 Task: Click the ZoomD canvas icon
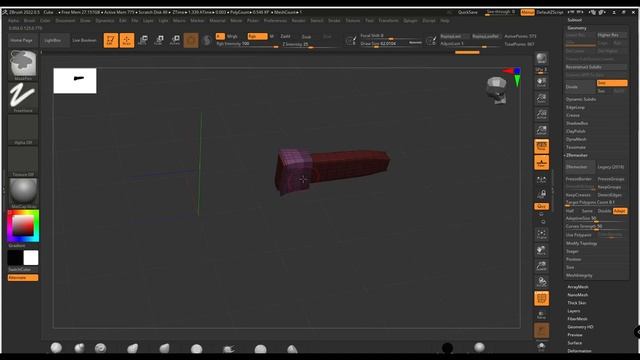(542, 266)
